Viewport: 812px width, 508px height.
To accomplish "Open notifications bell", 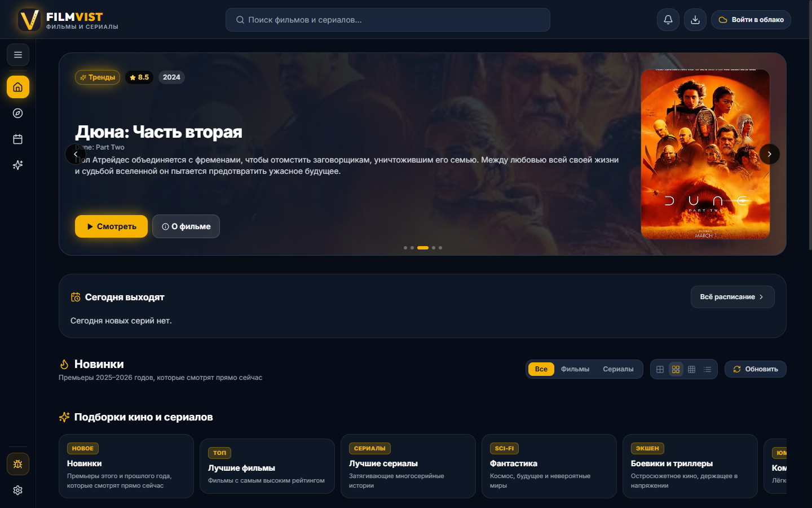I will point(668,20).
